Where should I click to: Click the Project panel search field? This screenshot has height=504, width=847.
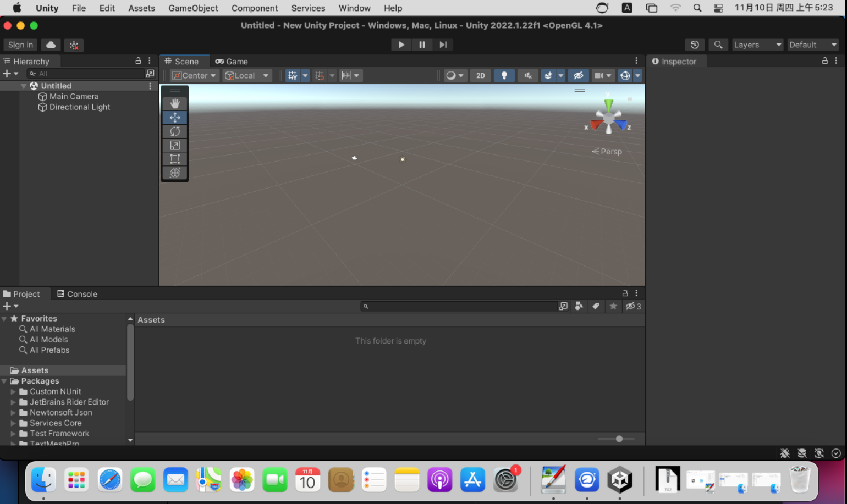click(x=459, y=306)
